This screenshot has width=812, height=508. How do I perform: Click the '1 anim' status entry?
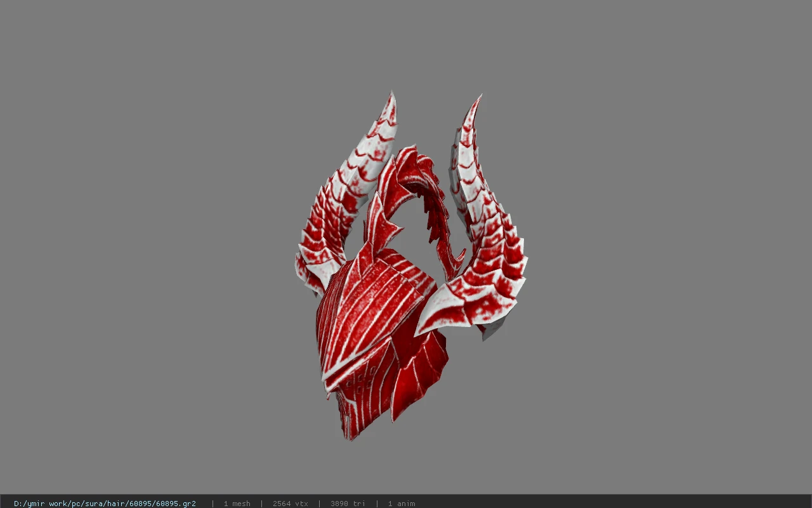(402, 504)
